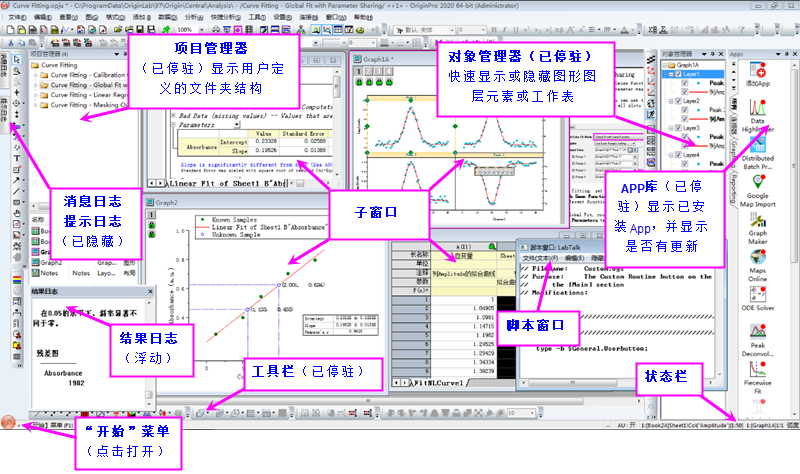The height and width of the screenshot is (474, 800).
Task: Select the Pan hand tool
Action: (x=17, y=213)
